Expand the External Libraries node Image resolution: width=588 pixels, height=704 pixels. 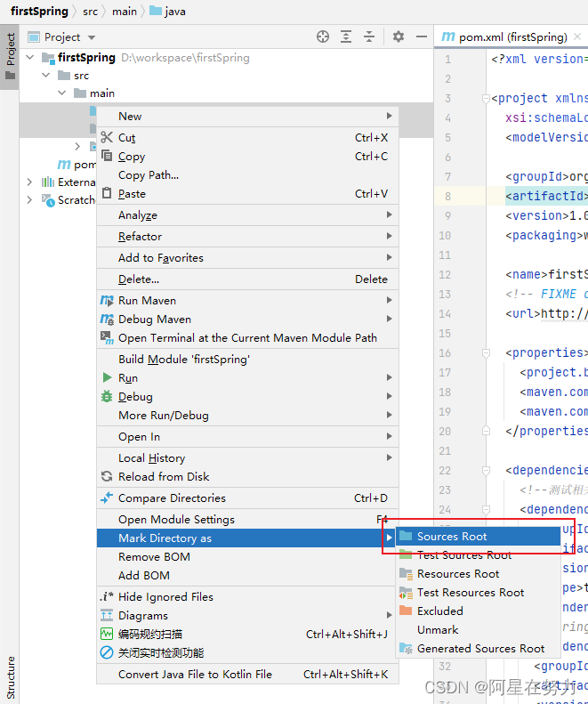point(29,182)
